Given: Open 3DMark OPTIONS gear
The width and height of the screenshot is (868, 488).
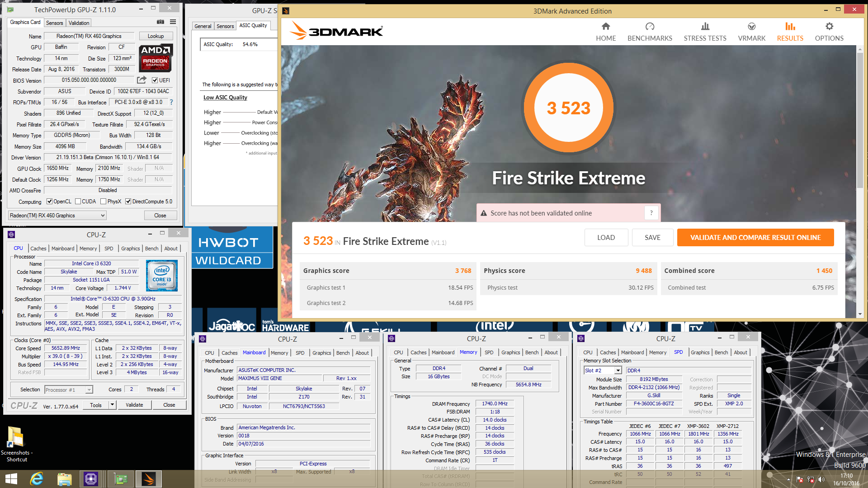Looking at the screenshot, I should coord(829,32).
